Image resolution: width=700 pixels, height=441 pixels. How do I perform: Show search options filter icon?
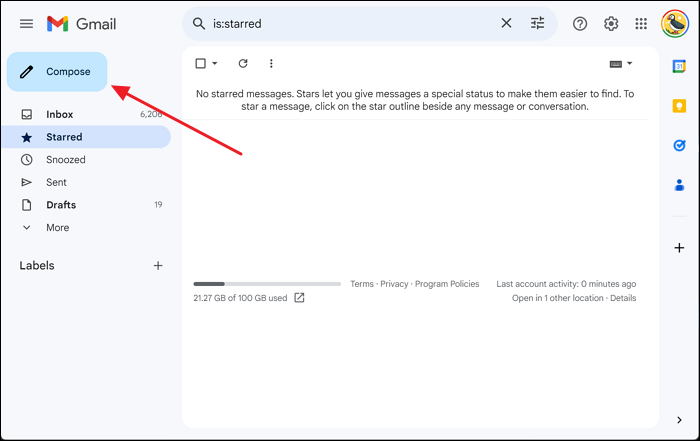pos(537,23)
